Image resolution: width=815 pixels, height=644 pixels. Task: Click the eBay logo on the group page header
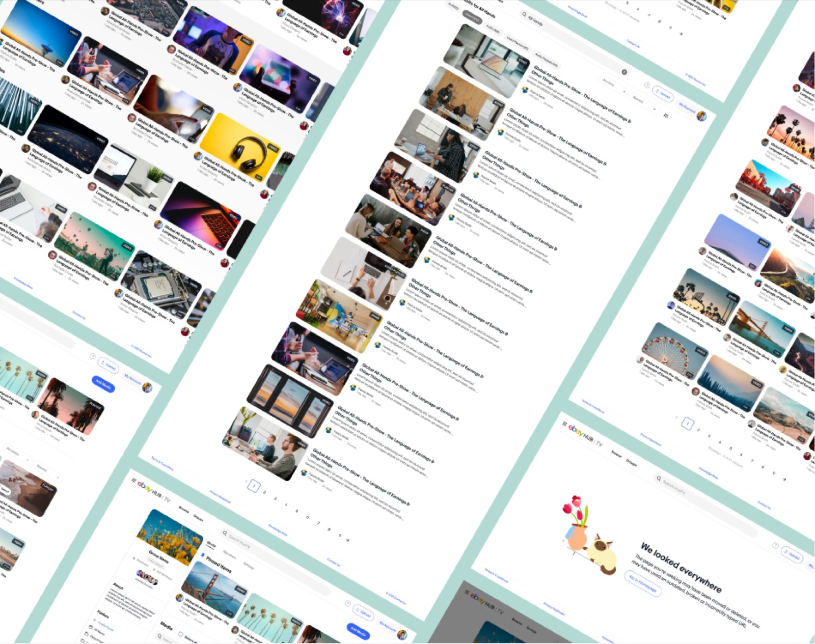coord(145,487)
